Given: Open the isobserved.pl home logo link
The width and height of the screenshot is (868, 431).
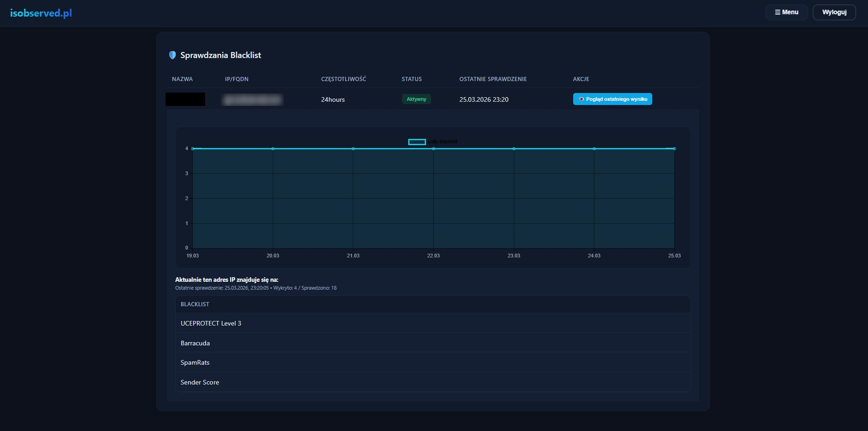Looking at the screenshot, I should pyautogui.click(x=41, y=13).
